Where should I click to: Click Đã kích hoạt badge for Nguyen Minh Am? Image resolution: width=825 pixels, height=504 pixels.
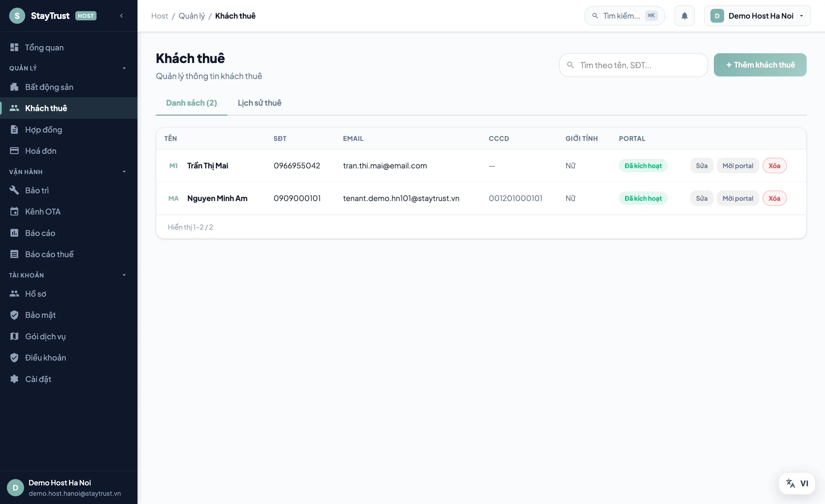(x=643, y=198)
